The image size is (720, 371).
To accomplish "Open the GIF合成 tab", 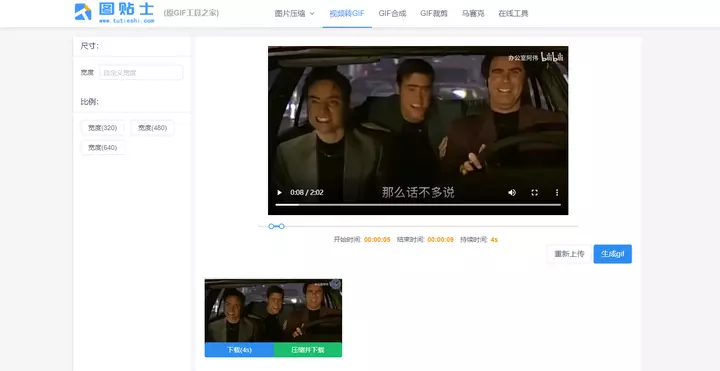I will (393, 14).
